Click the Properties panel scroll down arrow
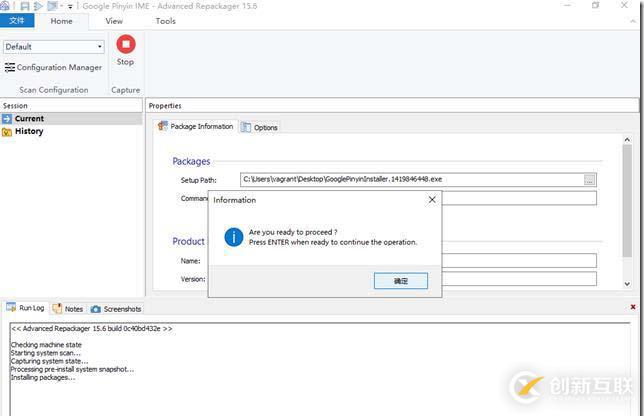Screen dimensions: 644x416 [x=627, y=284]
